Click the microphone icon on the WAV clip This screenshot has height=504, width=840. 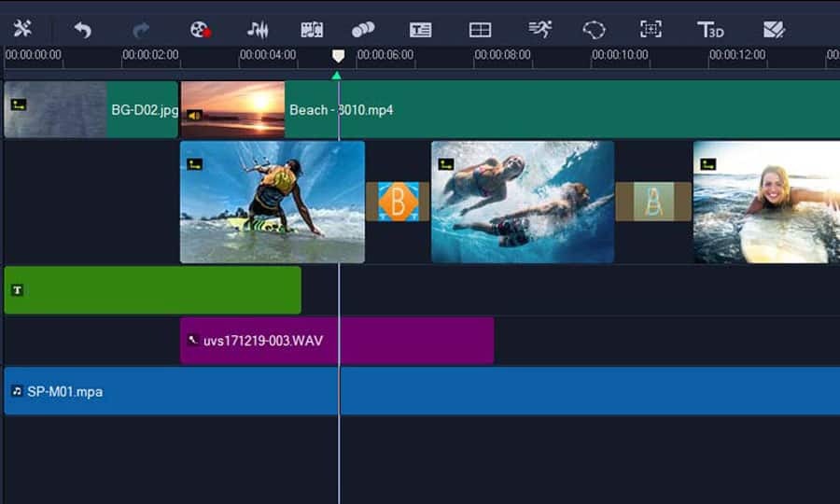click(193, 340)
